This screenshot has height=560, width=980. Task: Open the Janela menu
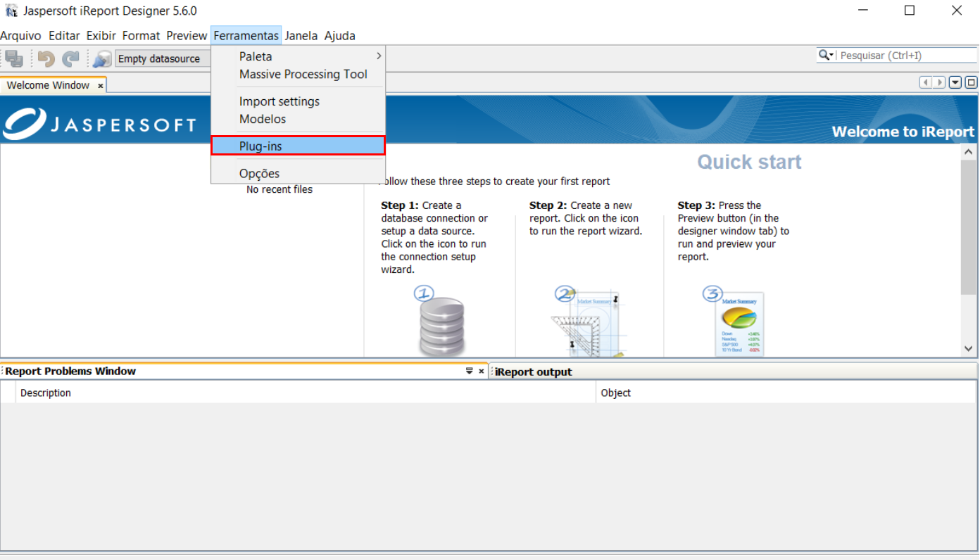click(301, 35)
